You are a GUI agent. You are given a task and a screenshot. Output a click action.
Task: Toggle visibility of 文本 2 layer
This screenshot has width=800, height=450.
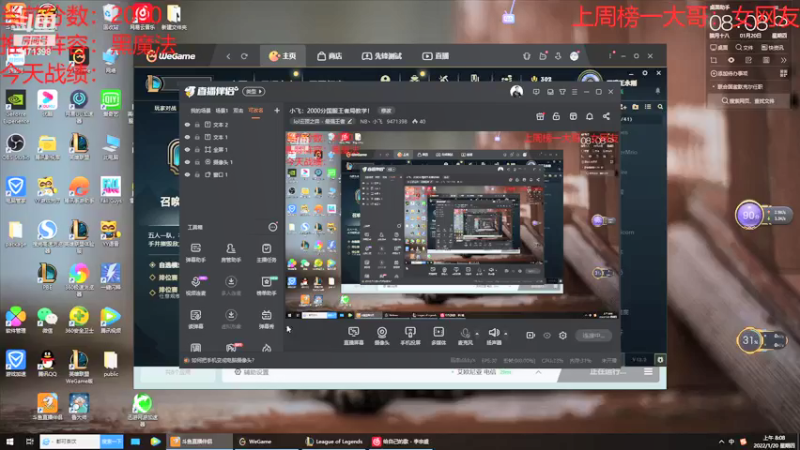[x=187, y=124]
